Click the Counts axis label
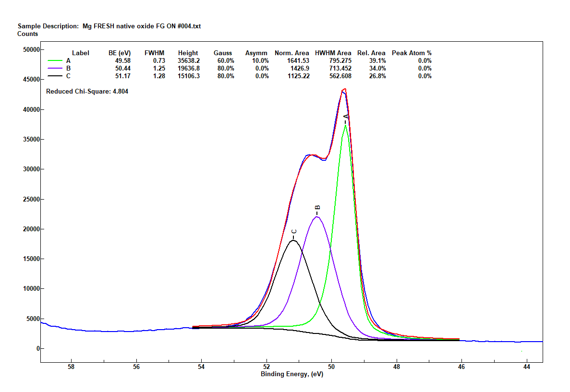The image size is (570, 392). [x=27, y=34]
